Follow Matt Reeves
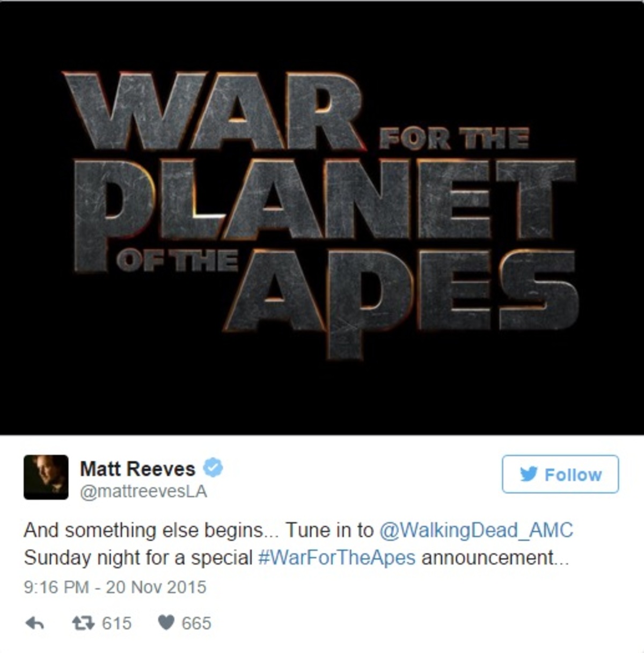The image size is (644, 653). (560, 474)
